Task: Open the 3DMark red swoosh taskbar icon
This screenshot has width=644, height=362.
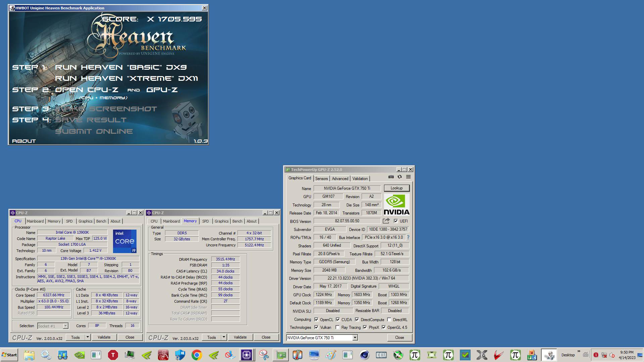Action: [x=499, y=355]
